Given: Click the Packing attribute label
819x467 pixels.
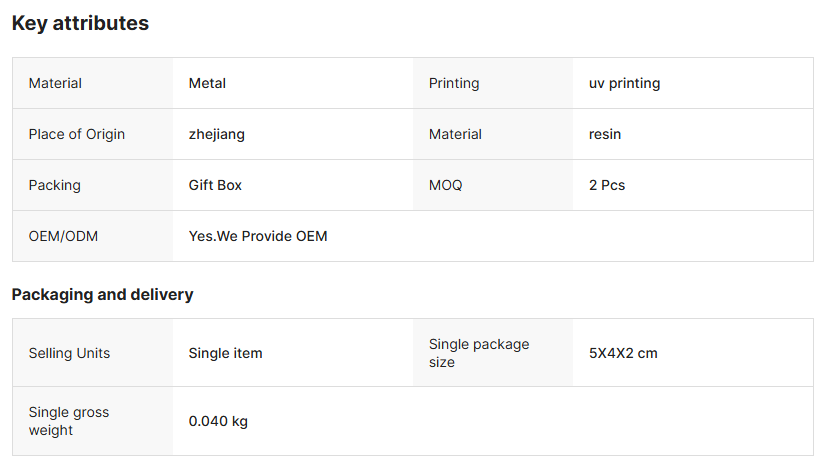Looking at the screenshot, I should tap(55, 186).
